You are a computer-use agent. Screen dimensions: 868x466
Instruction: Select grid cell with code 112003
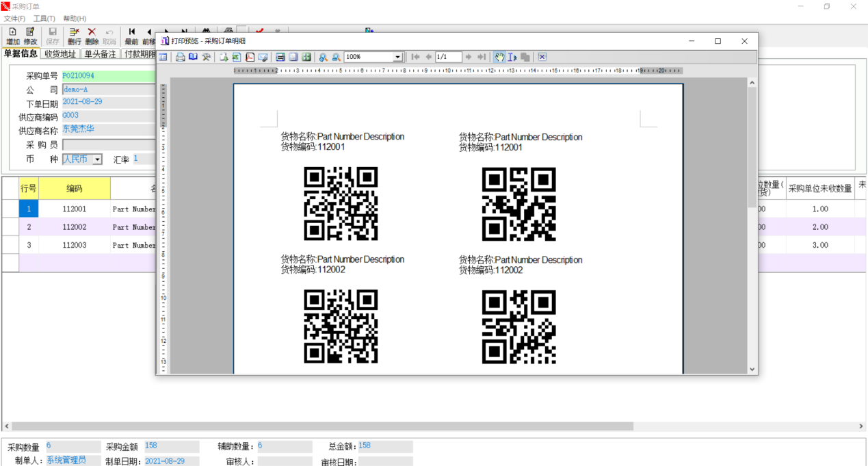[x=75, y=245]
